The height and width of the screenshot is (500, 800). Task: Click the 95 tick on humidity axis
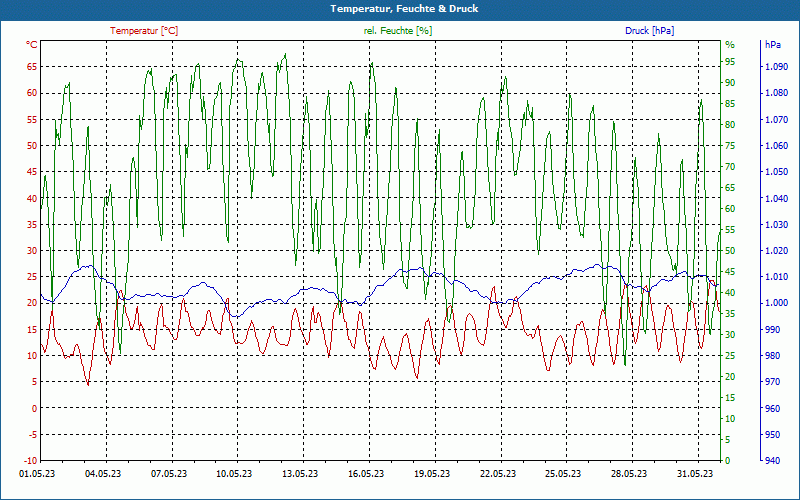click(x=730, y=62)
